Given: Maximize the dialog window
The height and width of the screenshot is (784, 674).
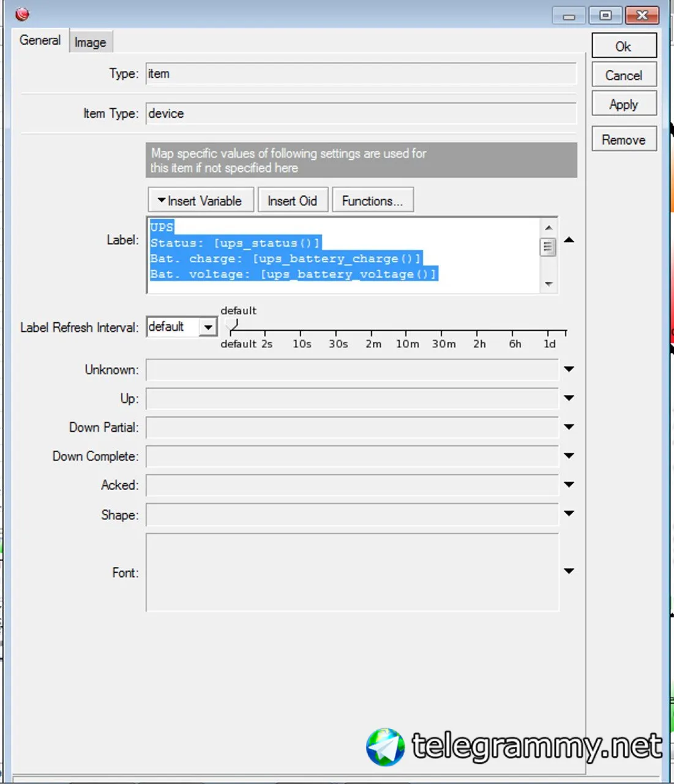Looking at the screenshot, I should pyautogui.click(x=605, y=15).
